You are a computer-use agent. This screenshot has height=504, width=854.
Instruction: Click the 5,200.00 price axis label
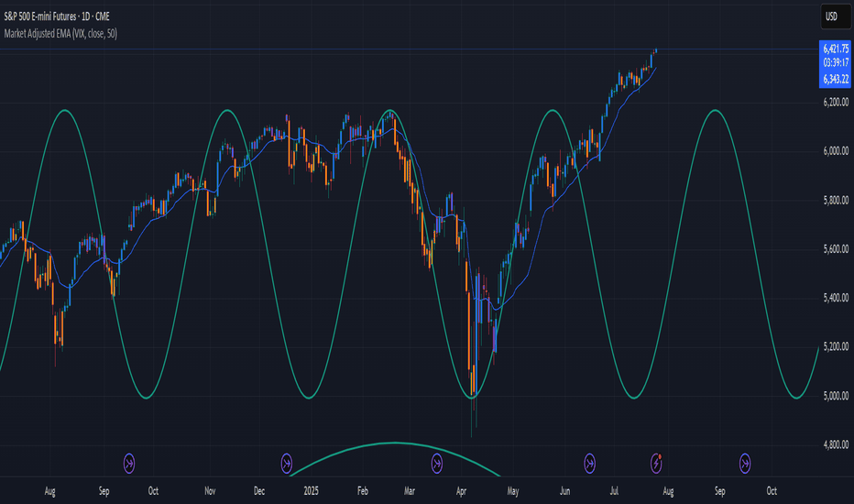[836, 346]
